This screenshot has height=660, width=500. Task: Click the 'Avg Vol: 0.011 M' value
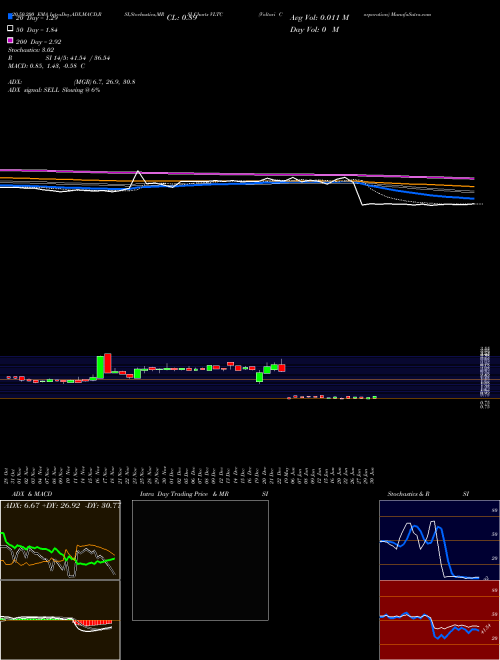click(319, 18)
